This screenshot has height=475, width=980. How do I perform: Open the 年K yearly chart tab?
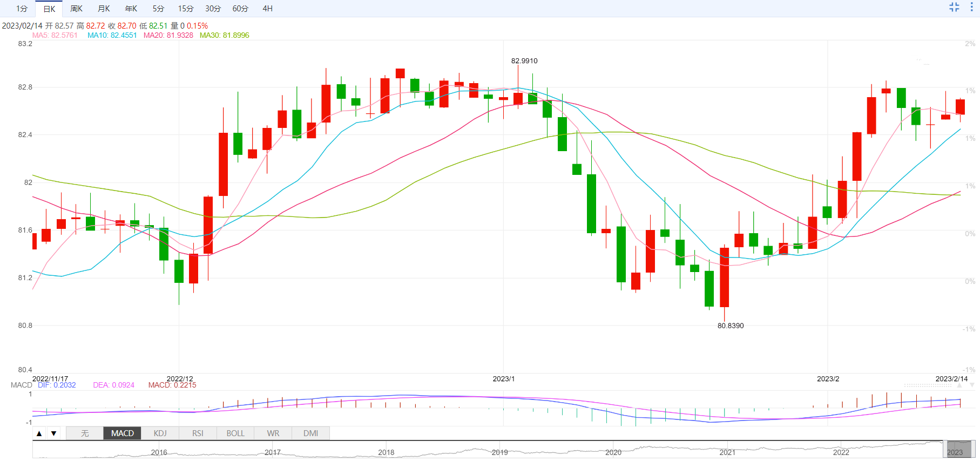pos(131,9)
